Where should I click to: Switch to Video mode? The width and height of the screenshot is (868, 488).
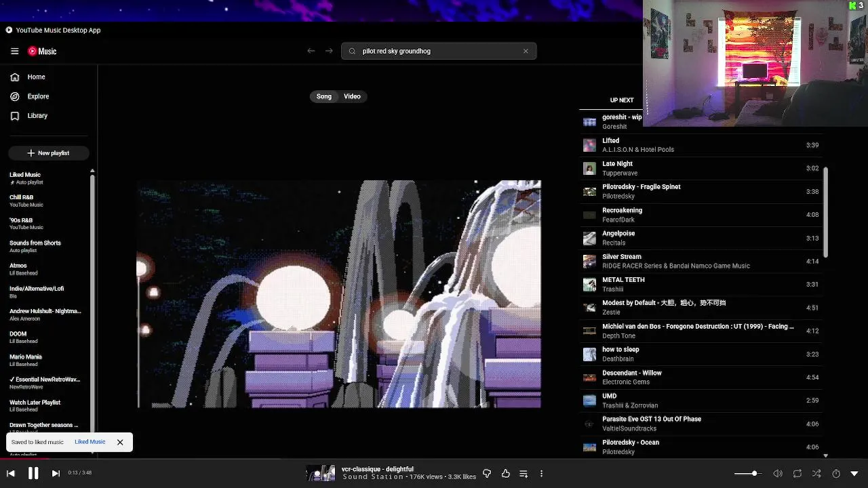tap(352, 96)
